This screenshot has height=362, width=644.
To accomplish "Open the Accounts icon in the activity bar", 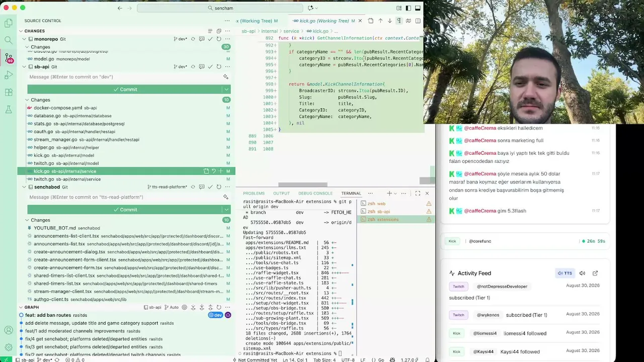I will coord(9,330).
